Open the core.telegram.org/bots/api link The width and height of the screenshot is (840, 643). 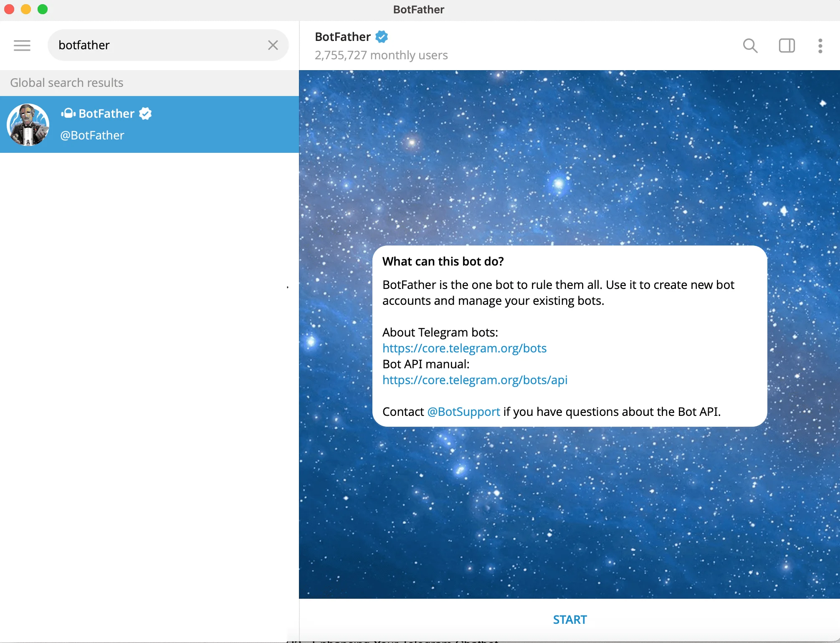click(x=475, y=380)
